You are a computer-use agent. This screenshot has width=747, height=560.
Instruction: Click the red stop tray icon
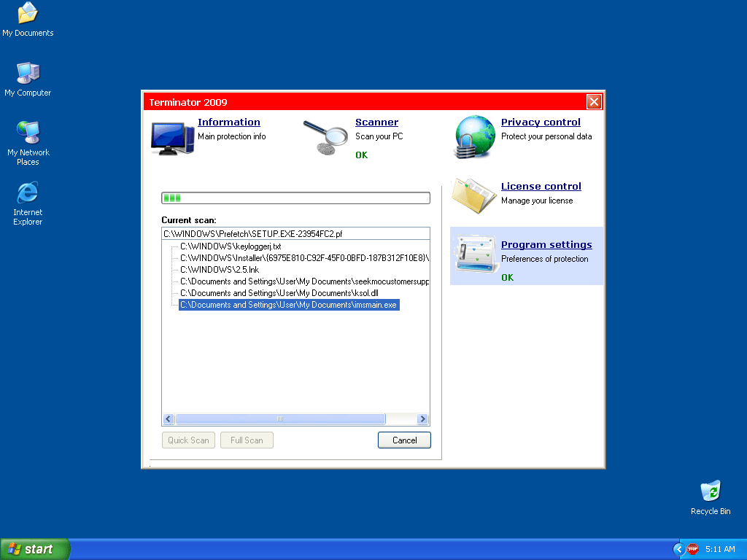[x=693, y=549]
